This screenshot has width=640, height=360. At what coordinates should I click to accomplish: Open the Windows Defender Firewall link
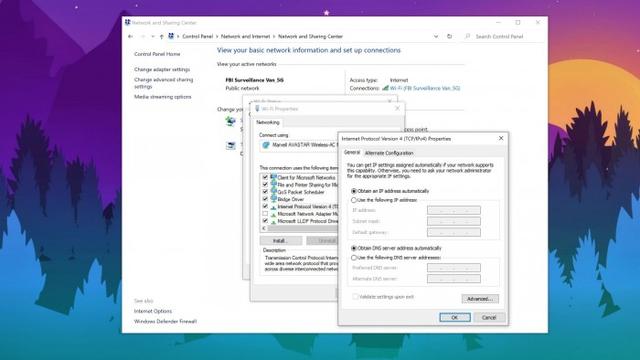(165, 322)
